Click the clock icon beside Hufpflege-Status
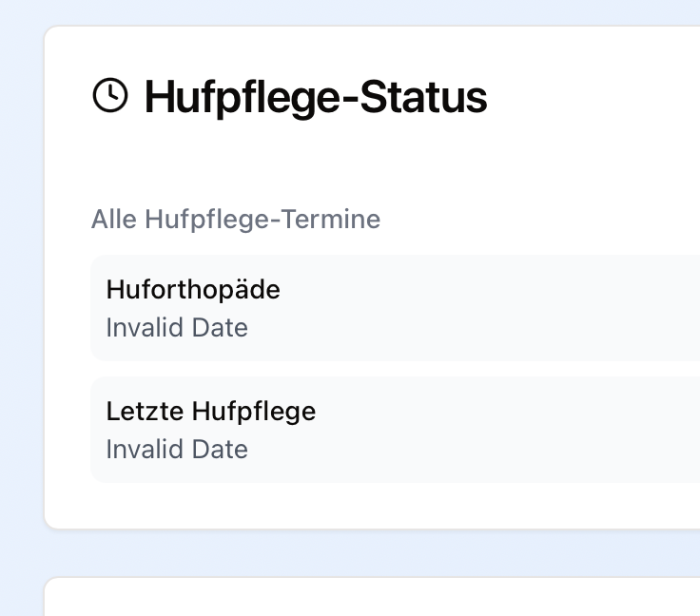Image resolution: width=700 pixels, height=616 pixels. pyautogui.click(x=110, y=96)
